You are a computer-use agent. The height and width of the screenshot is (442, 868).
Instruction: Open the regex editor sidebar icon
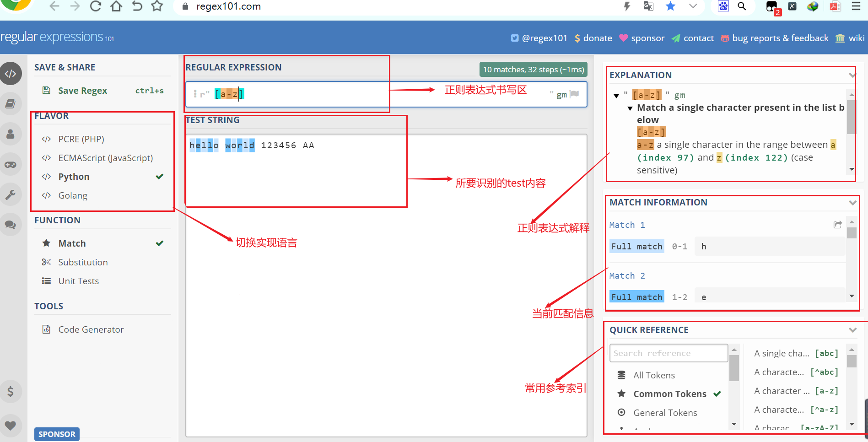click(11, 74)
